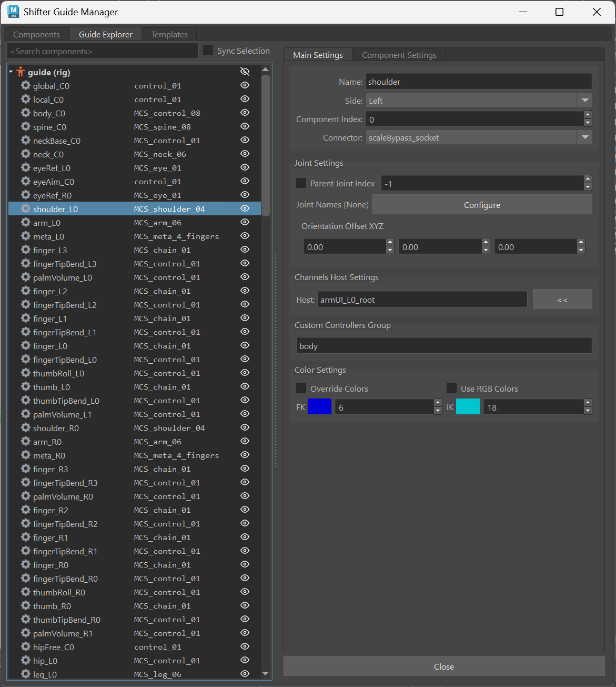Select the finger_R0 row in the tree
Screen dimensions: 616x687
pos(135,565)
